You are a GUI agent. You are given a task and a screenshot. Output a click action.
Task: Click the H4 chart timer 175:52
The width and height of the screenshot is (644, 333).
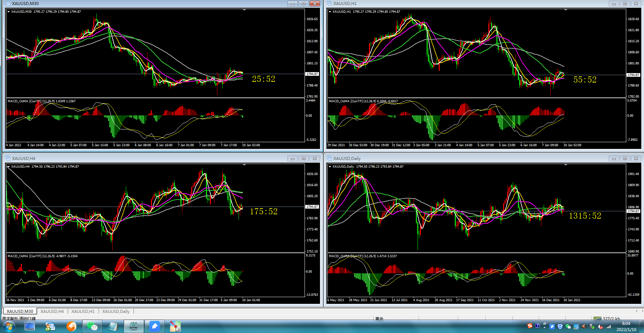click(x=264, y=211)
